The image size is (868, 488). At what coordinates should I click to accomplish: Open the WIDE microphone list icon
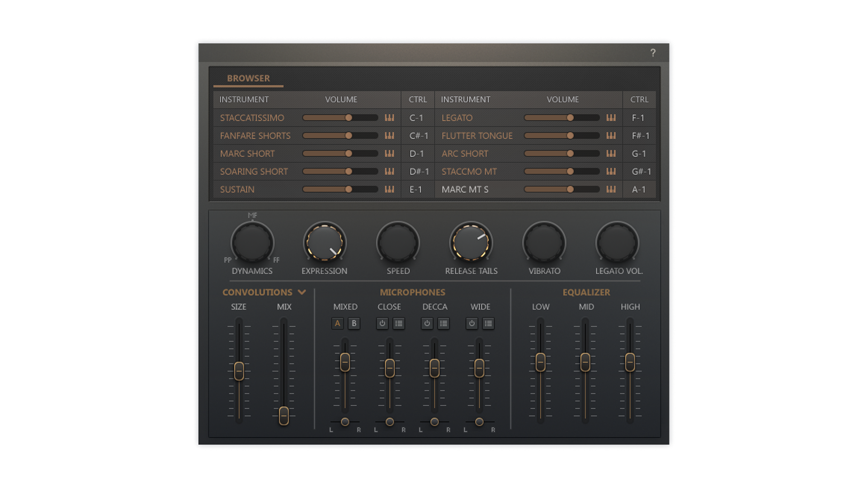(488, 324)
